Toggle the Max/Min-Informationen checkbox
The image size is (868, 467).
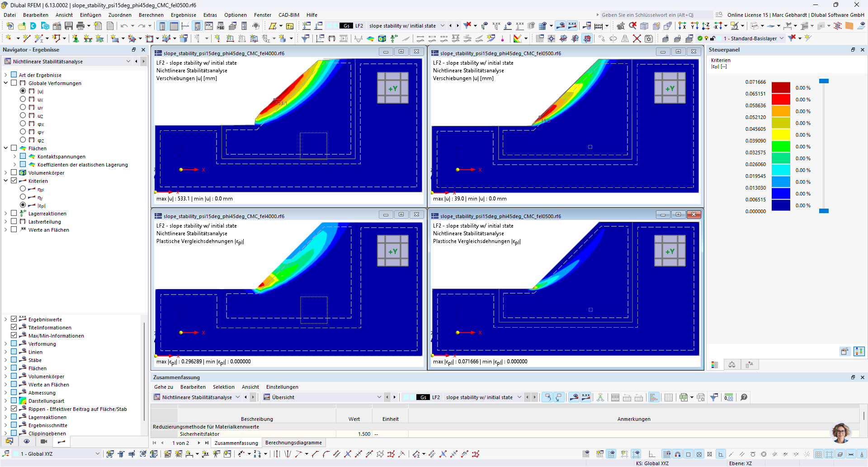[x=14, y=336]
